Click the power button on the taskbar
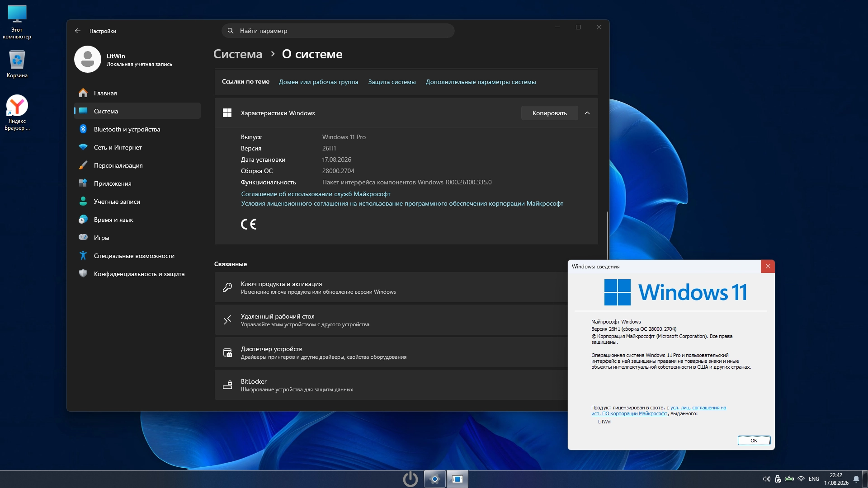868x488 pixels. click(410, 479)
